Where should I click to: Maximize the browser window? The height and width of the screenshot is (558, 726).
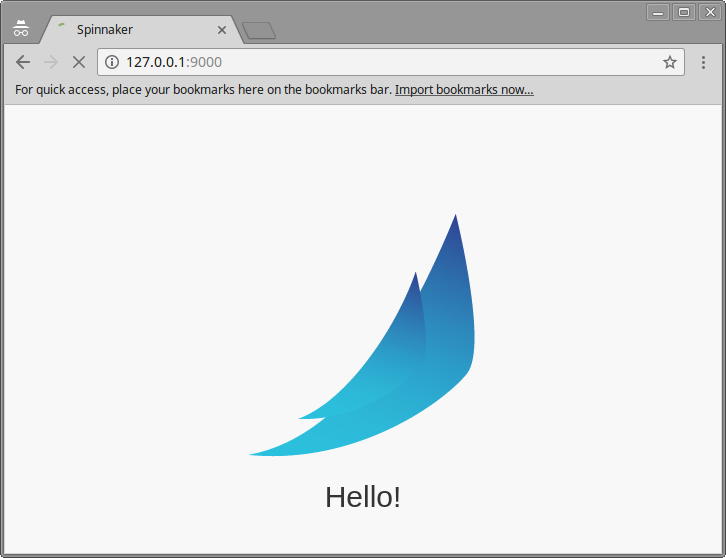click(x=684, y=12)
